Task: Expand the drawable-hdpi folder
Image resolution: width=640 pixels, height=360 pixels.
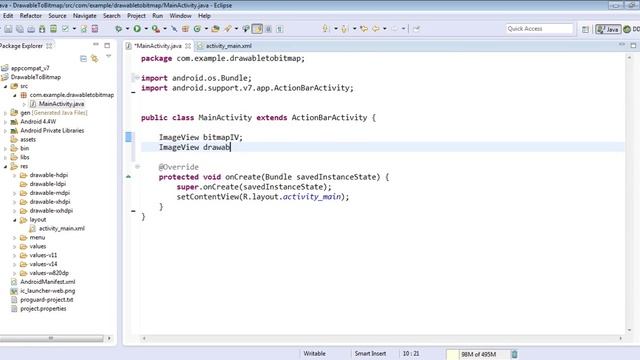Action: pos(15,176)
